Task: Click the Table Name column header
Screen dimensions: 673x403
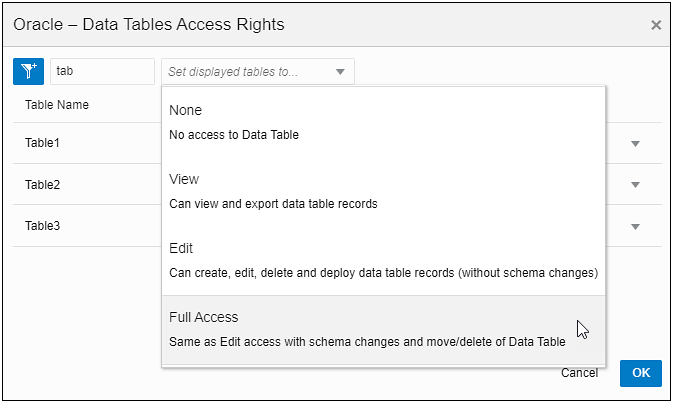Action: tap(57, 105)
